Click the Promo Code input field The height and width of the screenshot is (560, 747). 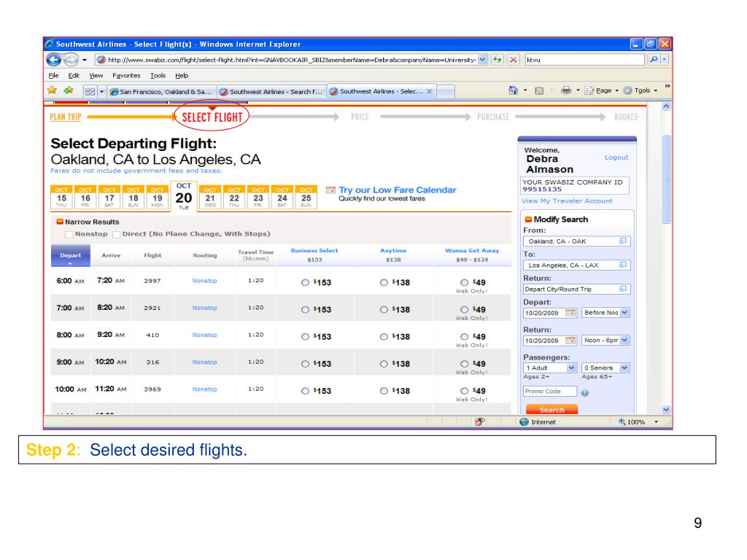click(550, 392)
